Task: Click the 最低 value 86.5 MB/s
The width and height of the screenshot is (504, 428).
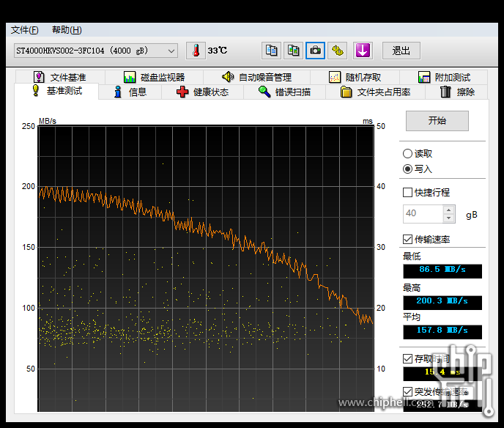Action: [442, 271]
